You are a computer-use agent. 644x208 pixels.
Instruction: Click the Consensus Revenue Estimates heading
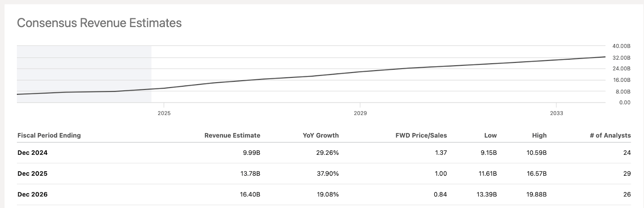tap(99, 23)
